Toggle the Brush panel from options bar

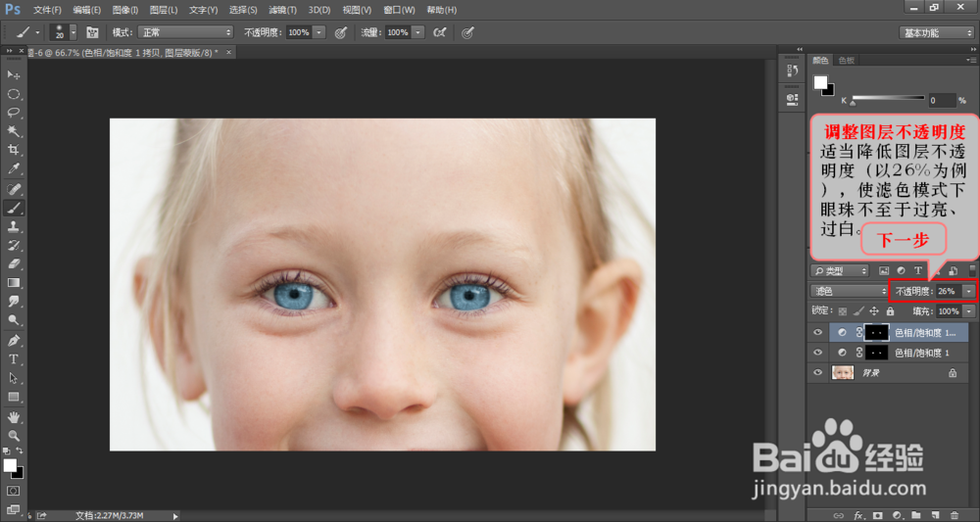(x=92, y=32)
